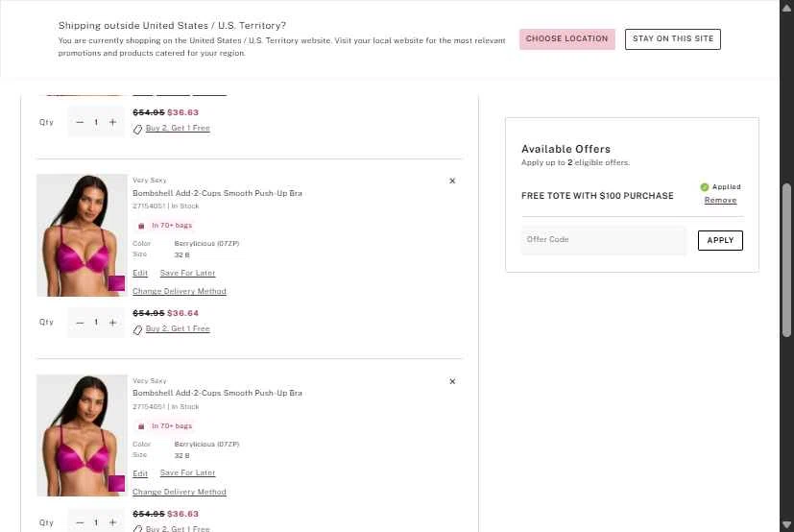
Task: Apply the entered offer code
Action: point(720,240)
